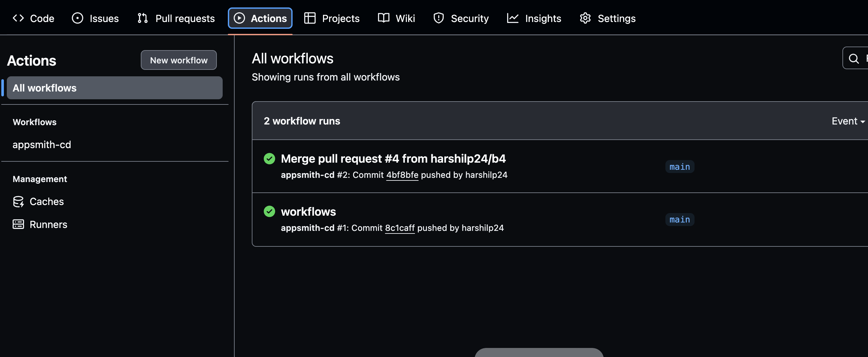Image resolution: width=868 pixels, height=357 pixels.
Task: Open the Actions tab
Action: pos(260,18)
